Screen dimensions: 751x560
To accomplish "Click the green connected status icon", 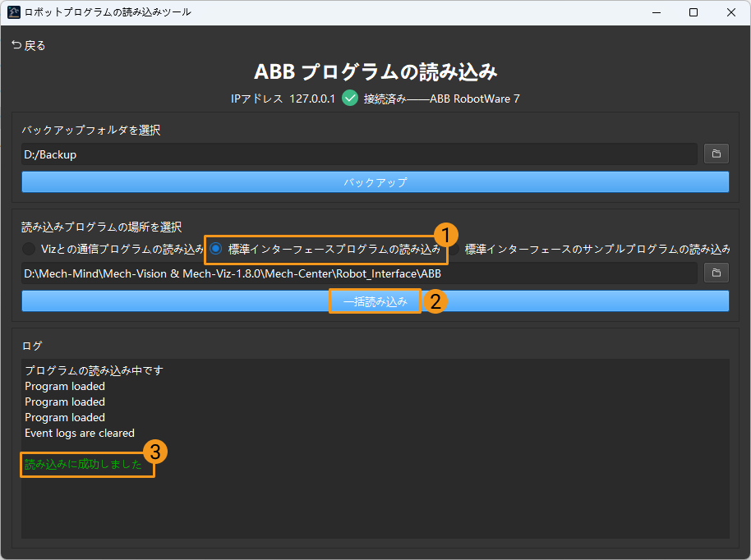I will pyautogui.click(x=350, y=99).
